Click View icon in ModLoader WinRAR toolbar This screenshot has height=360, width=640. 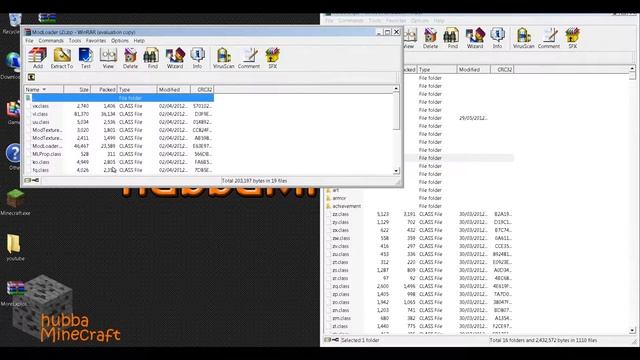coord(108,58)
